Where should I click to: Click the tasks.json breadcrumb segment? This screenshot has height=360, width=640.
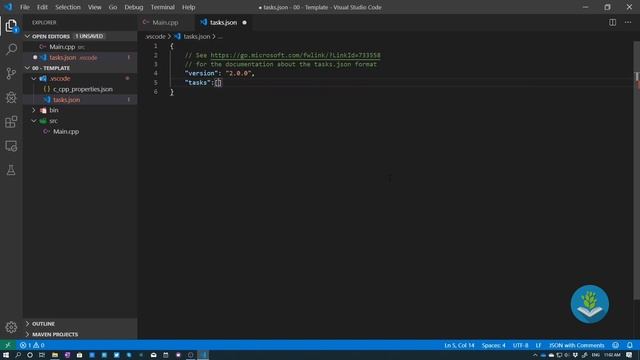(197, 36)
